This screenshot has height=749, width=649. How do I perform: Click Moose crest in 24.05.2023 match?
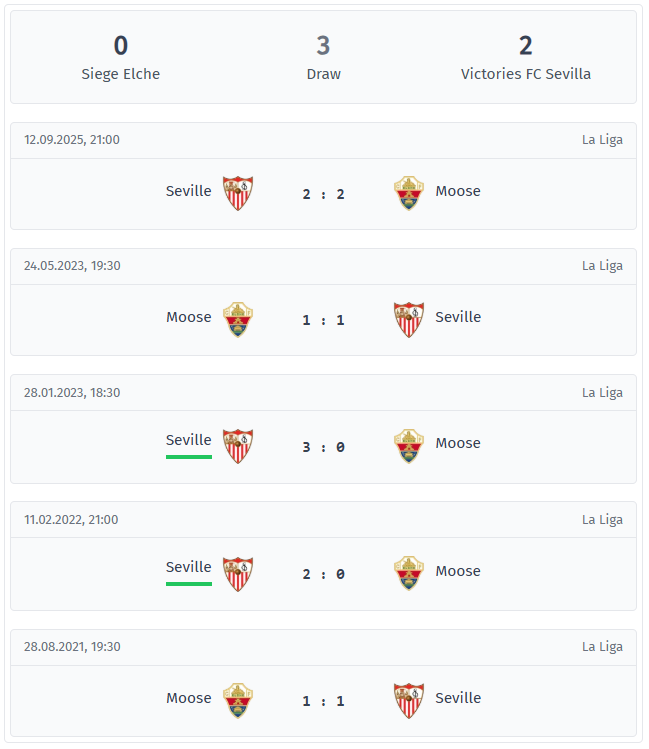(x=238, y=319)
